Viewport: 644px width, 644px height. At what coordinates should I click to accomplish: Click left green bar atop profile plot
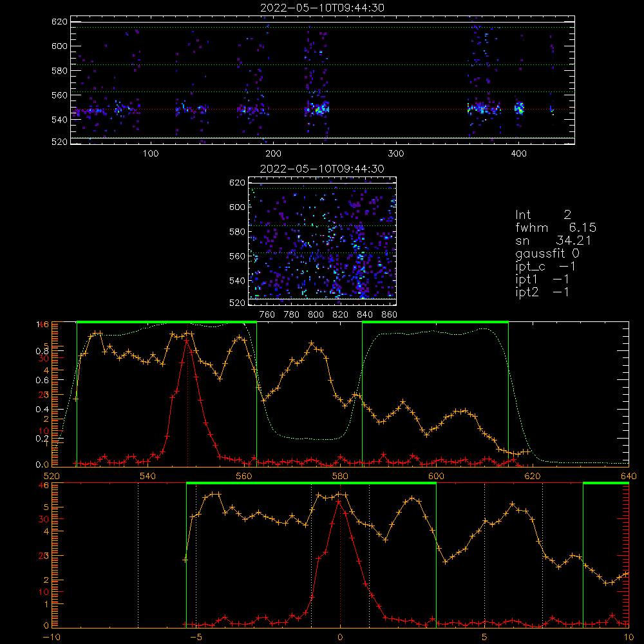tap(167, 322)
